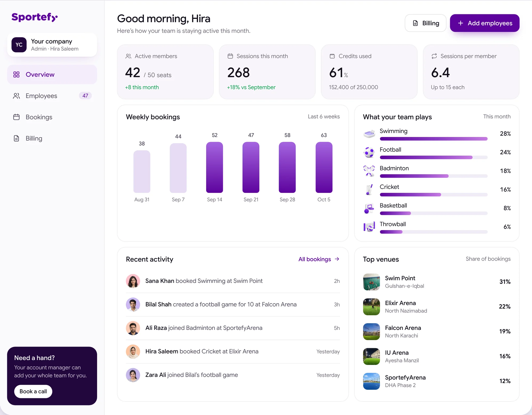Screen dimensions: 532x415
Task: Click Sana Khan's avatar
Action: click(x=133, y=281)
